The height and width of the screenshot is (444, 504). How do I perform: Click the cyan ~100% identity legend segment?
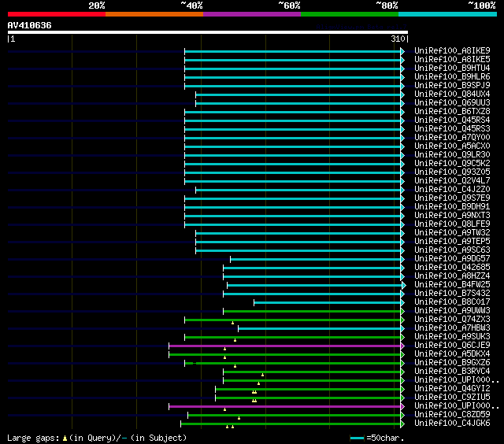tap(447, 14)
